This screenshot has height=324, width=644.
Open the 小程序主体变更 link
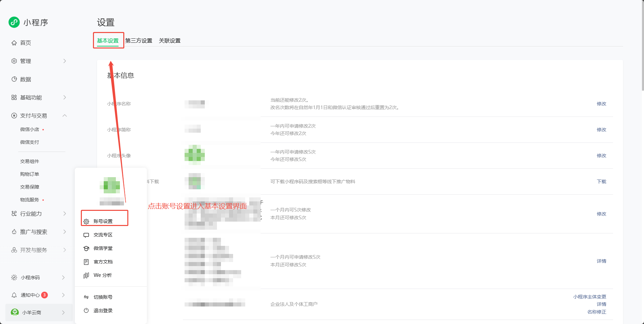click(x=589, y=297)
